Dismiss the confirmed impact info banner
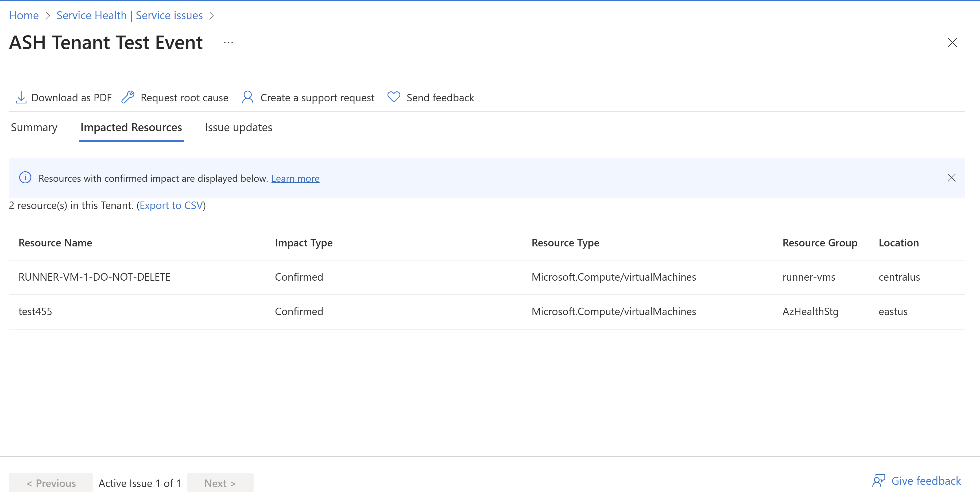 [x=951, y=178]
